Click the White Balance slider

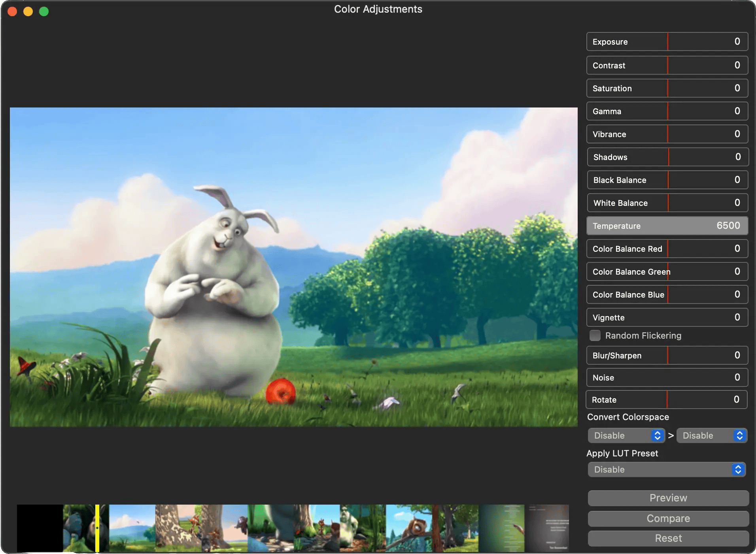(x=668, y=203)
